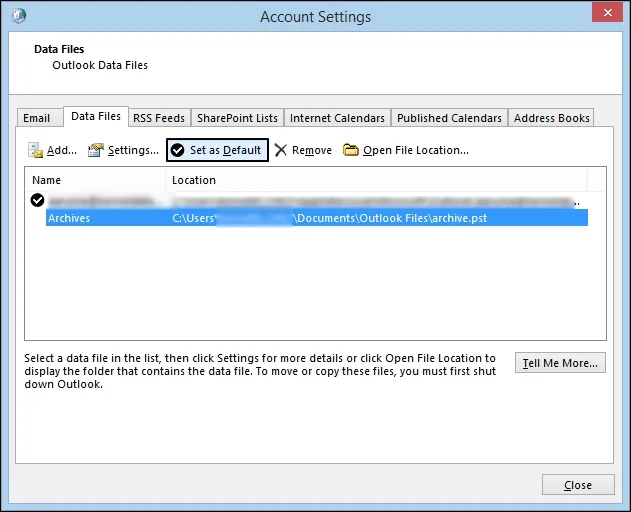Viewport: 631px width, 512px height.
Task: Click the Outlook icon in the title bar
Action: click(19, 16)
